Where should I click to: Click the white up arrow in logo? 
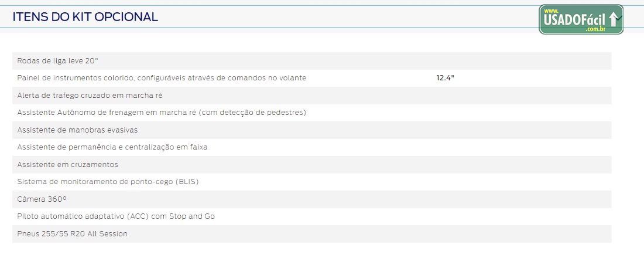click(x=613, y=19)
